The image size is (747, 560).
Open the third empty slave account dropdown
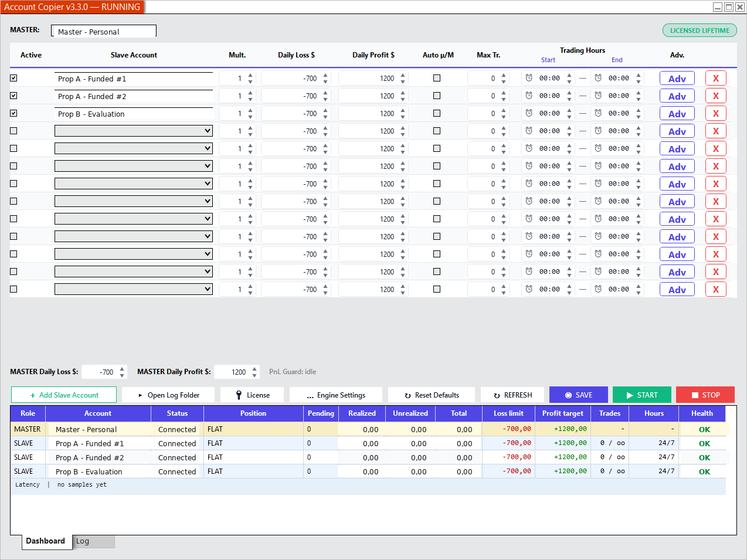click(x=134, y=166)
